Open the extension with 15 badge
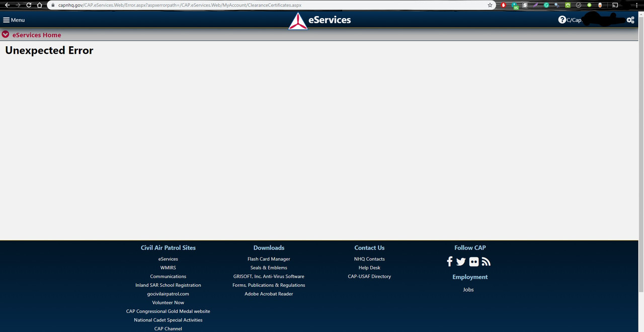The height and width of the screenshot is (332, 644). point(514,6)
